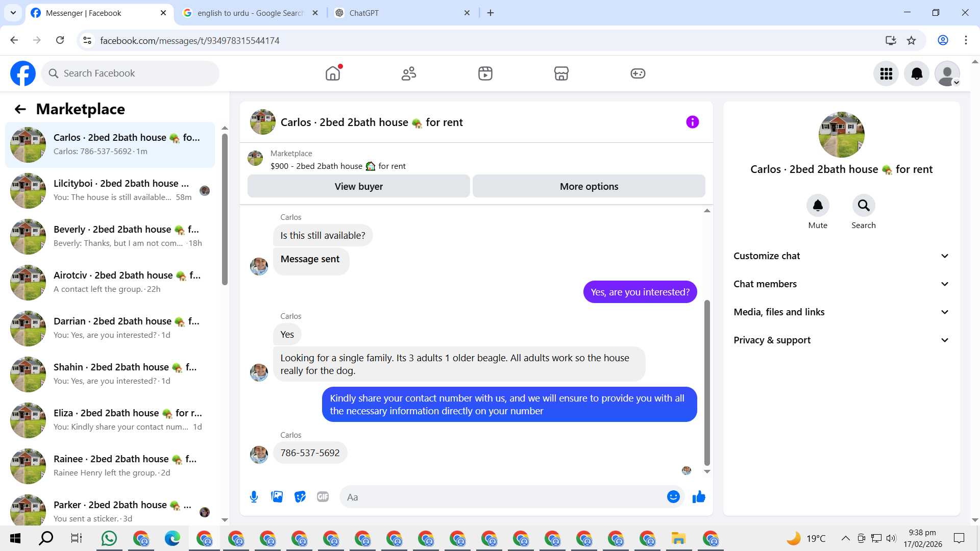Open the sticker picker icon

click(x=300, y=497)
